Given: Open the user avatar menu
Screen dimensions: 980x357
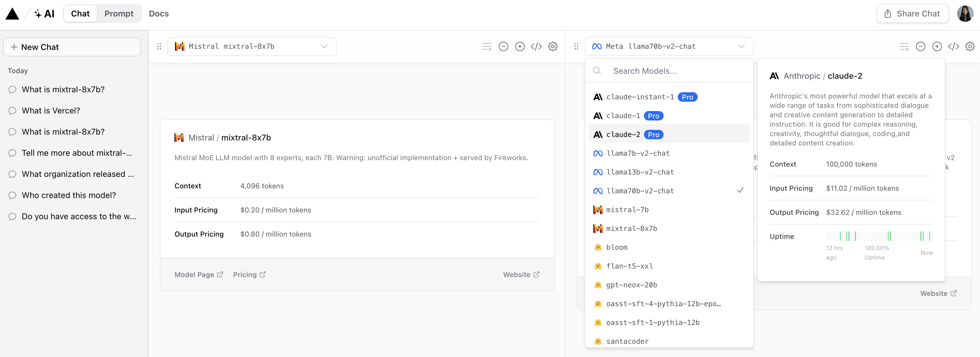Looking at the screenshot, I should [x=965, y=14].
